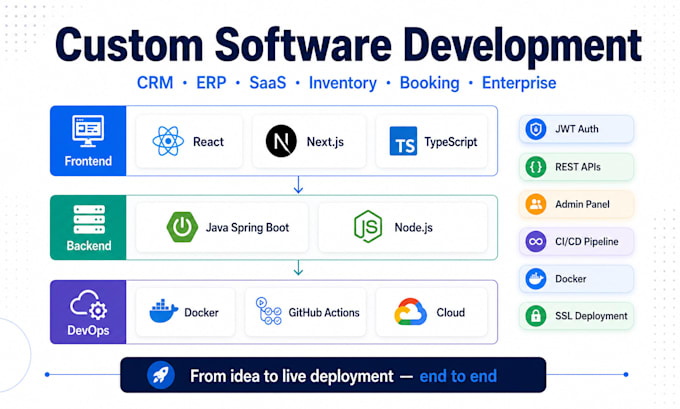Click the Inventory label in subtitle

343,83
